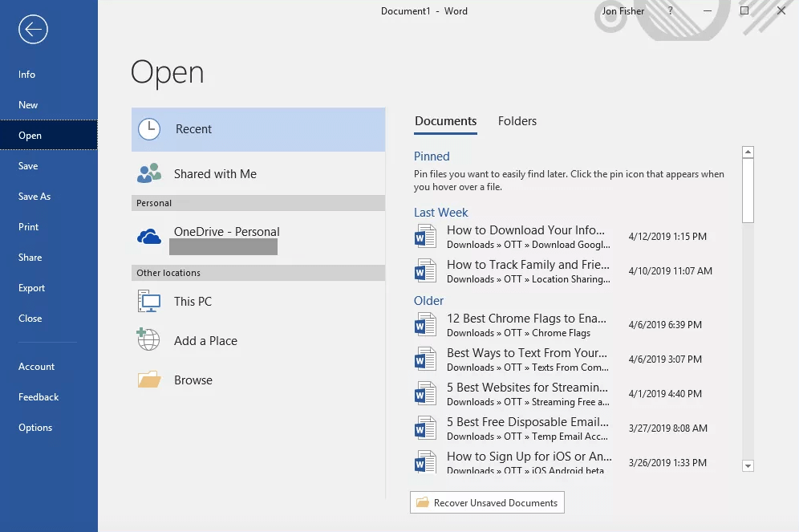Click Recover Unsaved Documents button
Viewport: 799px width, 532px height.
click(x=487, y=503)
